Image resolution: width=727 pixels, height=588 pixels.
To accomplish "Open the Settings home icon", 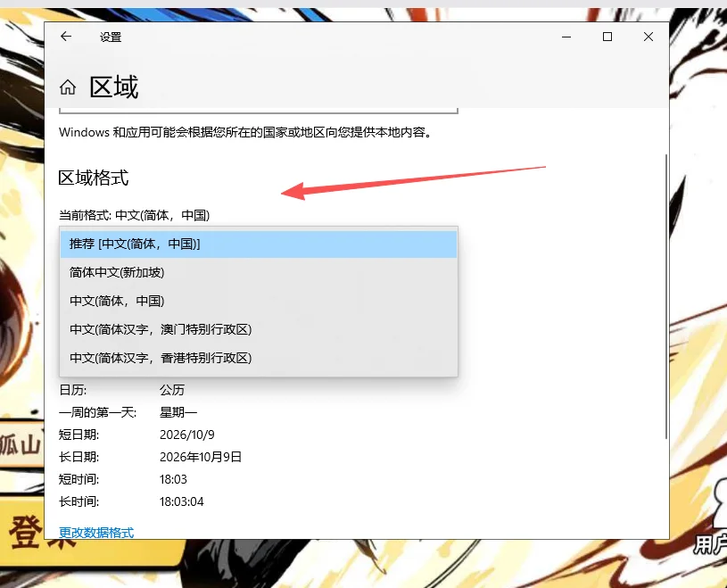I will (x=68, y=87).
